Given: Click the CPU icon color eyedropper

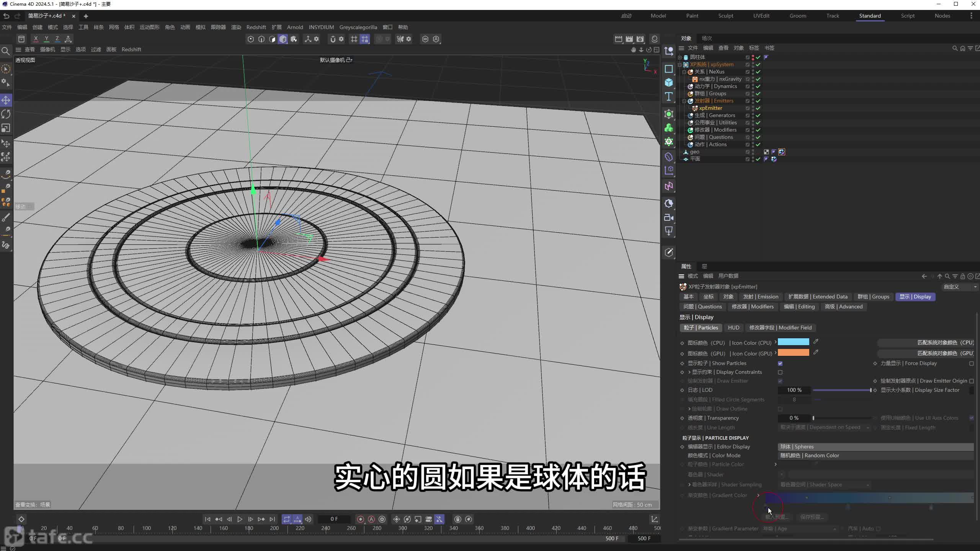Looking at the screenshot, I should [816, 341].
